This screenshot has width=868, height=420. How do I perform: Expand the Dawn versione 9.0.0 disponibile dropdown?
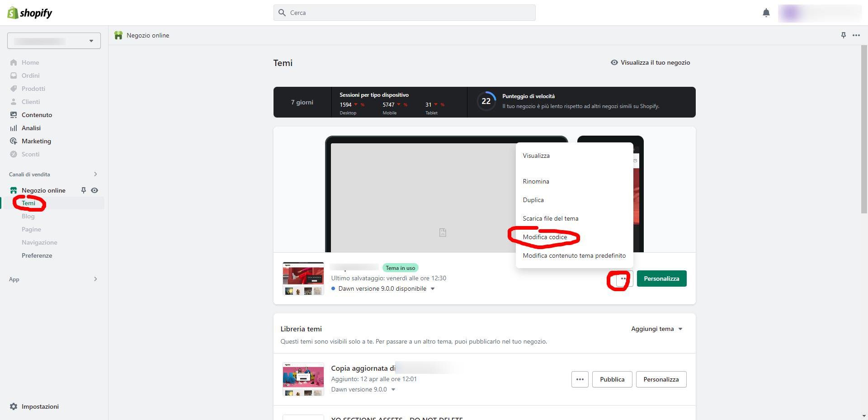pyautogui.click(x=432, y=288)
